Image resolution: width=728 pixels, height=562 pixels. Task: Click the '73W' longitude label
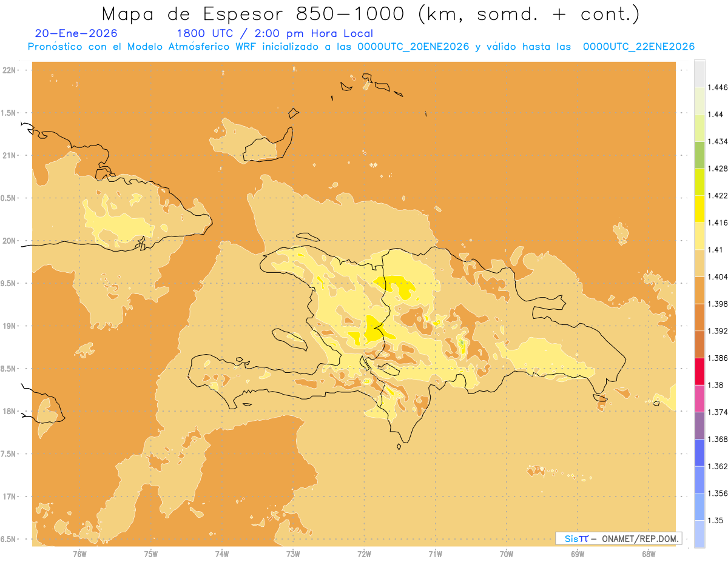(293, 554)
